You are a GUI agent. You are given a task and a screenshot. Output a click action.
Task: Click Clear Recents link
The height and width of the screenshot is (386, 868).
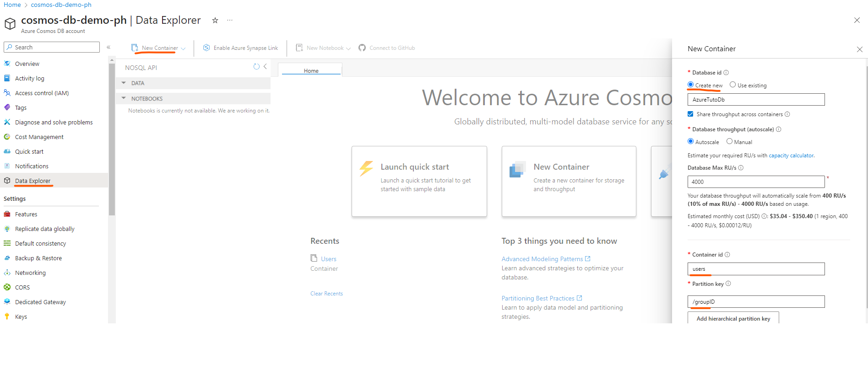click(x=326, y=294)
